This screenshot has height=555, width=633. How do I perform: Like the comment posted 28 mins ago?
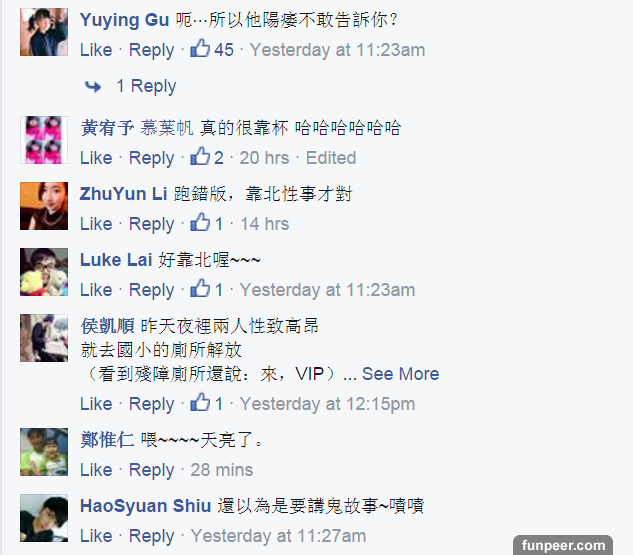click(x=96, y=470)
